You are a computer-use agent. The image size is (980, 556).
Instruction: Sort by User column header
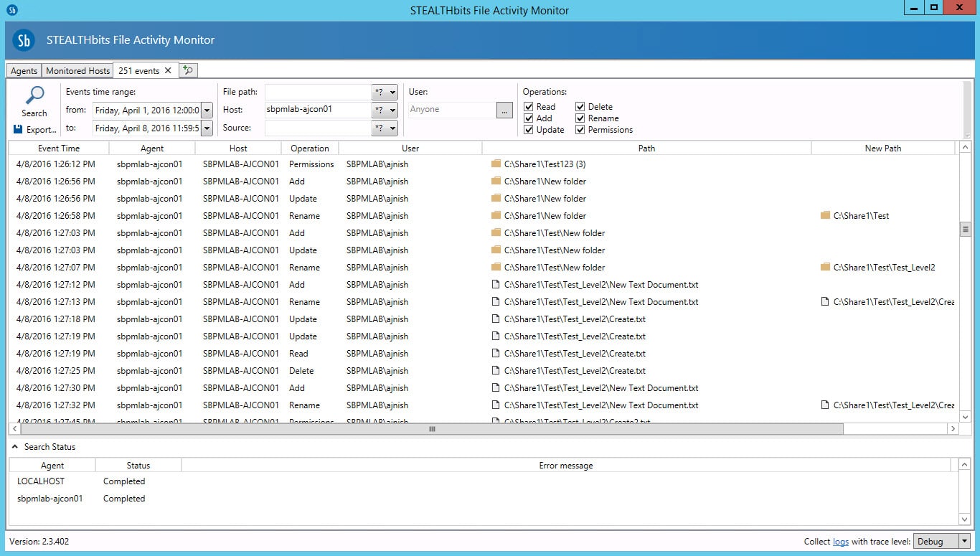(x=410, y=149)
